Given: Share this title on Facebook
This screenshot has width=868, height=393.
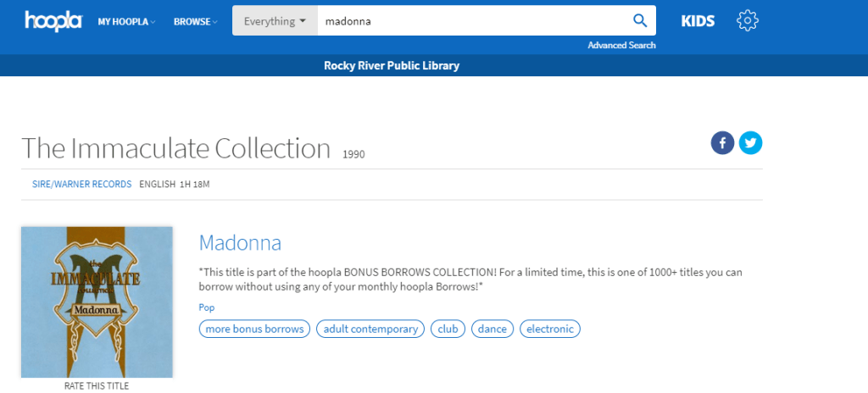Looking at the screenshot, I should (x=722, y=143).
